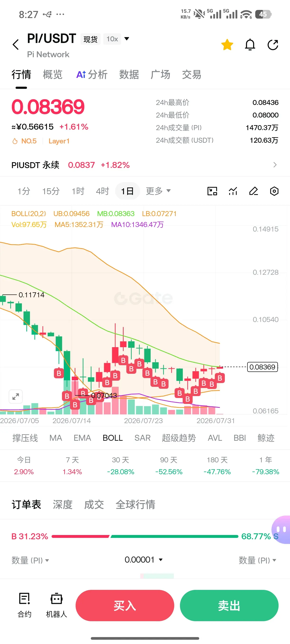Go back with the left arrow

click(16, 44)
